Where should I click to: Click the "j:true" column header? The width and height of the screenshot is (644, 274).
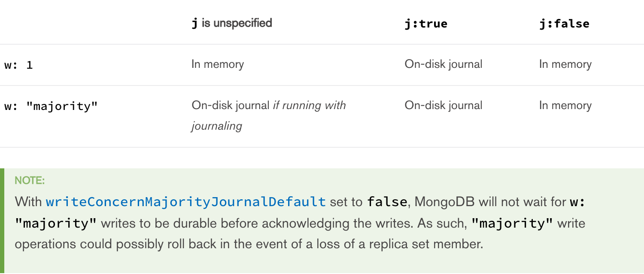426,24
